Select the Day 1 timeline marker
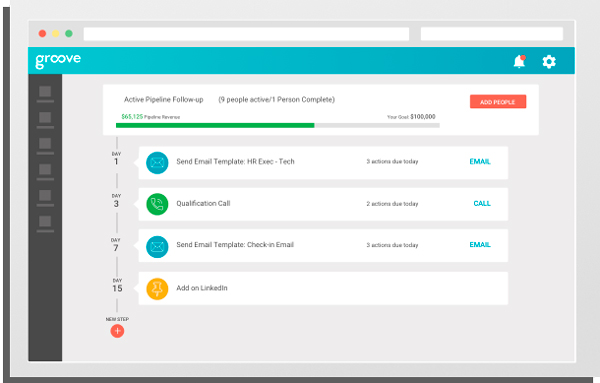600x383 pixels. coord(116,159)
